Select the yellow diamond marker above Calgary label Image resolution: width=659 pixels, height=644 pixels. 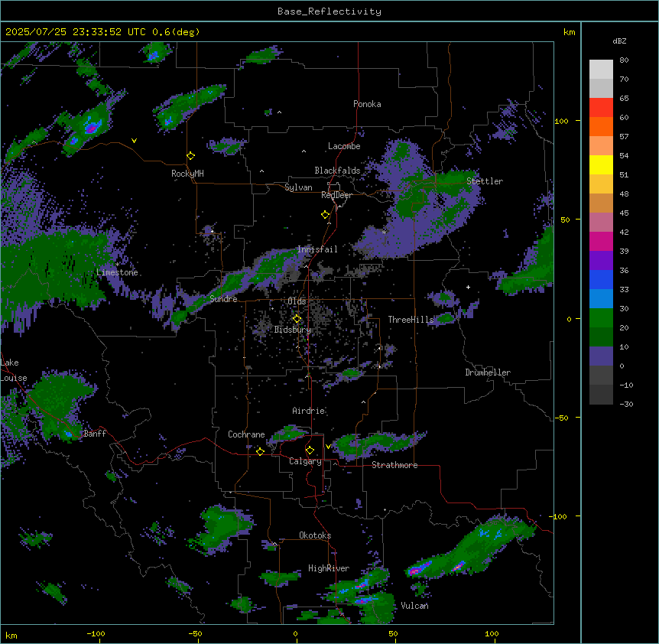tap(310, 450)
